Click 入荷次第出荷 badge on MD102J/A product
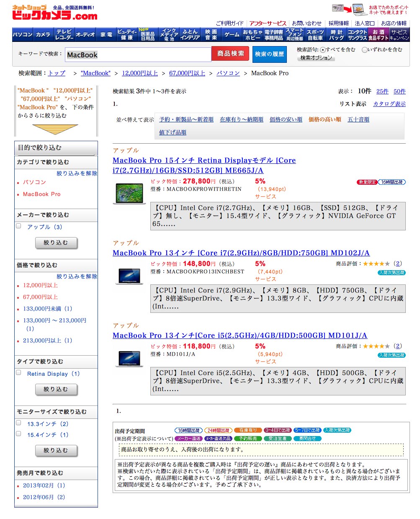The width and height of the screenshot is (420, 519). 392,273
